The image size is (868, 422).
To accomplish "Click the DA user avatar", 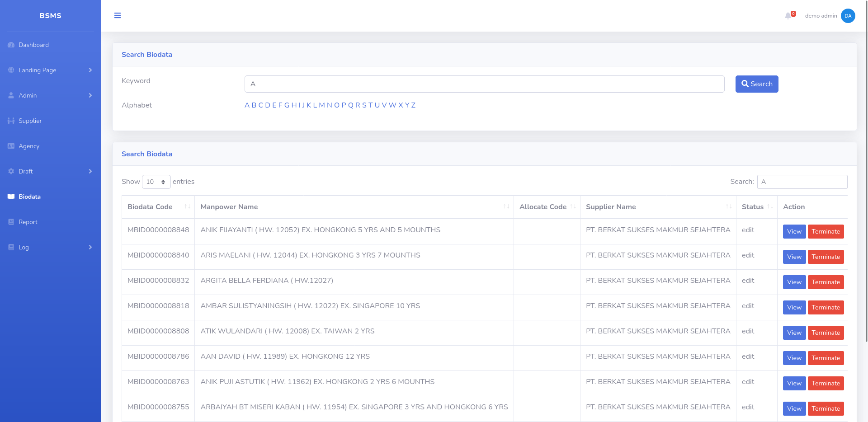I will [848, 16].
